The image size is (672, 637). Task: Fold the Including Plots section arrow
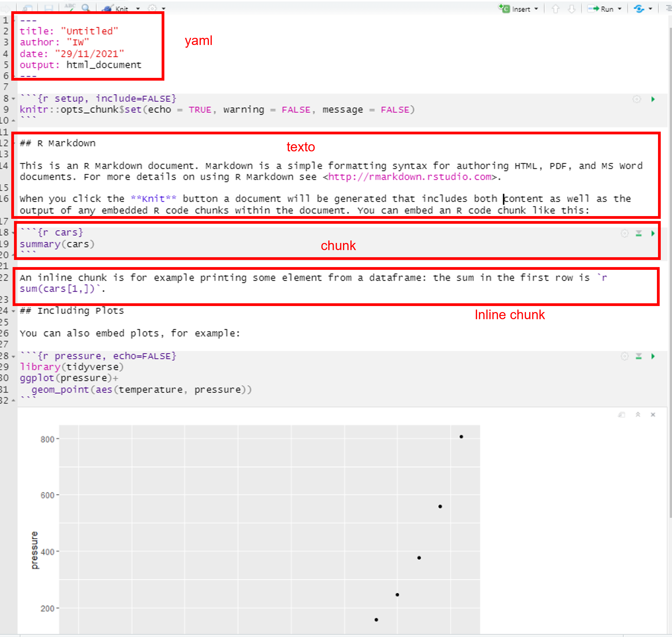coord(14,311)
